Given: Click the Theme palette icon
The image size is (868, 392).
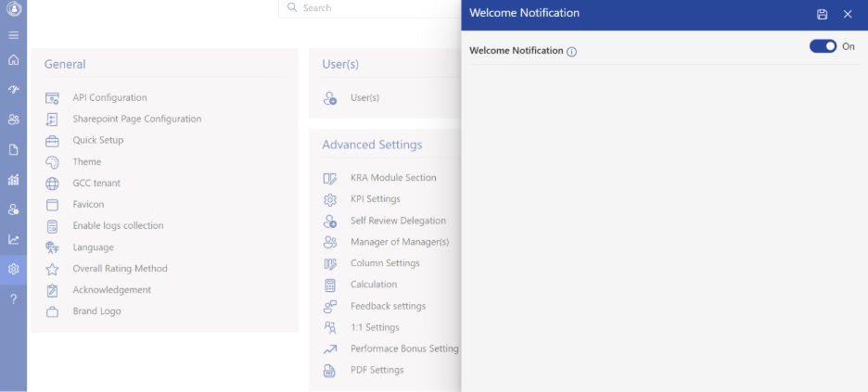Looking at the screenshot, I should pyautogui.click(x=52, y=162).
